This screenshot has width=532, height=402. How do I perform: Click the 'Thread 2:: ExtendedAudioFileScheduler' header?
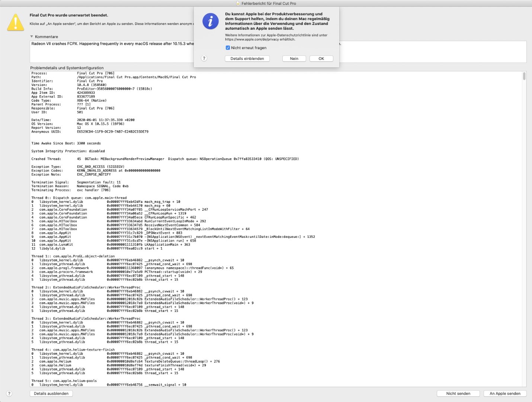pos(86,287)
